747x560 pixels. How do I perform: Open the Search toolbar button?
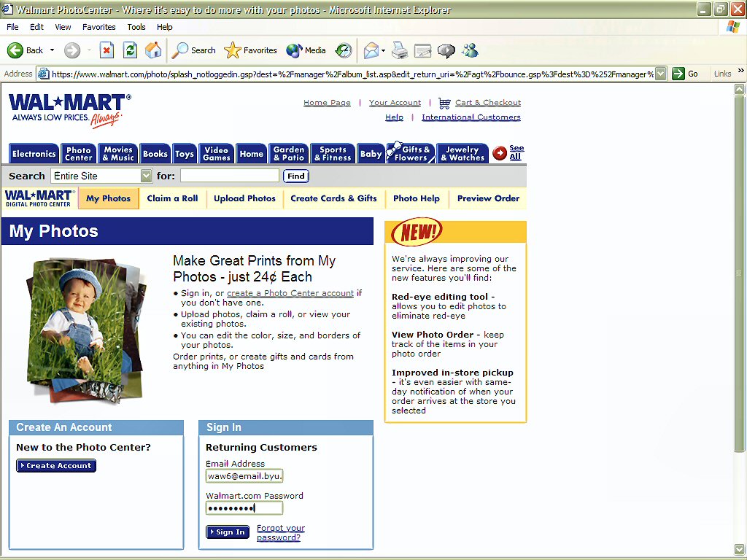coord(194,50)
